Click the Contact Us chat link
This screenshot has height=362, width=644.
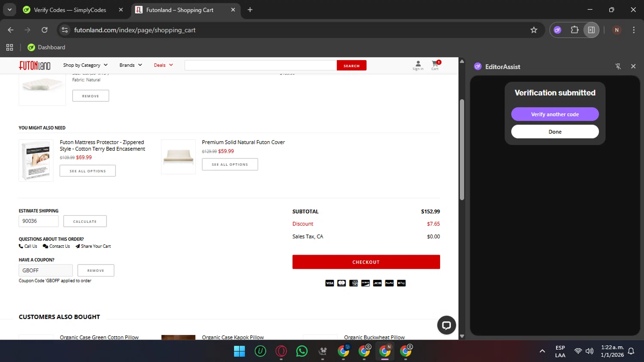click(56, 246)
